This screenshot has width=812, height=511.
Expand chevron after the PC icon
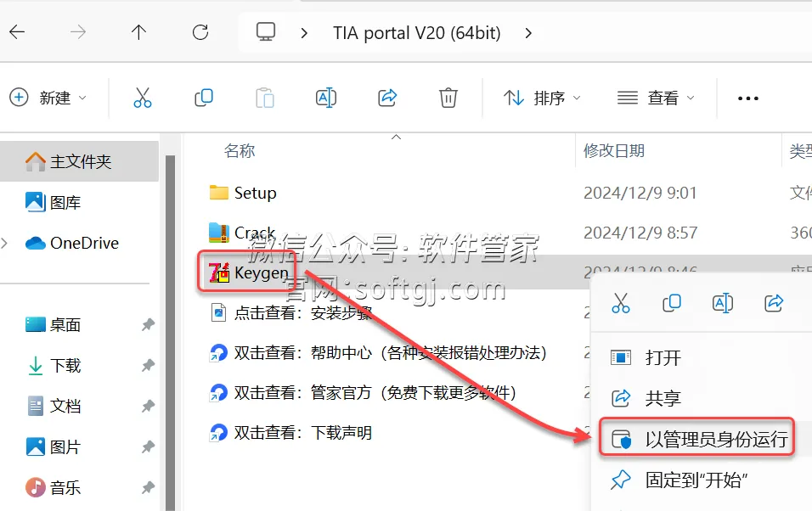click(304, 33)
